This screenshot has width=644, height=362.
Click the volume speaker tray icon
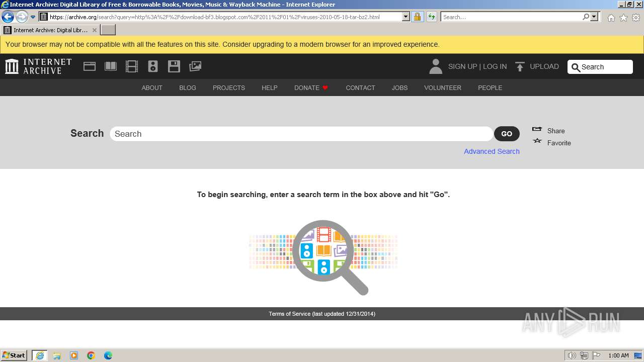pos(572,355)
